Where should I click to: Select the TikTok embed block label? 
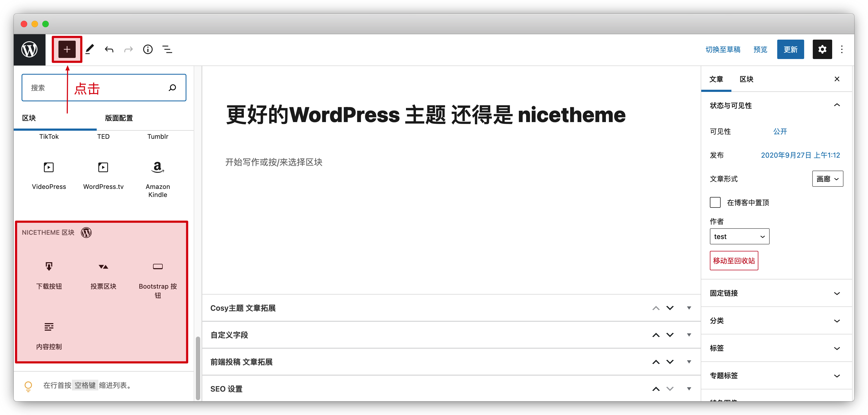pyautogui.click(x=49, y=136)
